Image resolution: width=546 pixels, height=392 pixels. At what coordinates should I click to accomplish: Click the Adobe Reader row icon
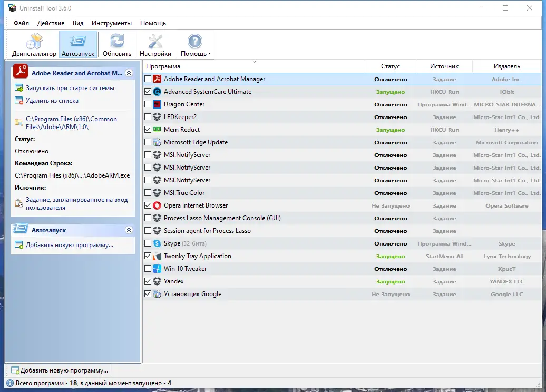coord(157,79)
